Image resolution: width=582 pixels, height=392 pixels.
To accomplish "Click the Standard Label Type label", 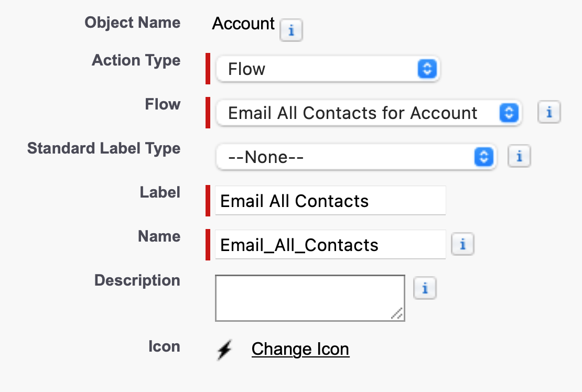I will click(x=104, y=148).
